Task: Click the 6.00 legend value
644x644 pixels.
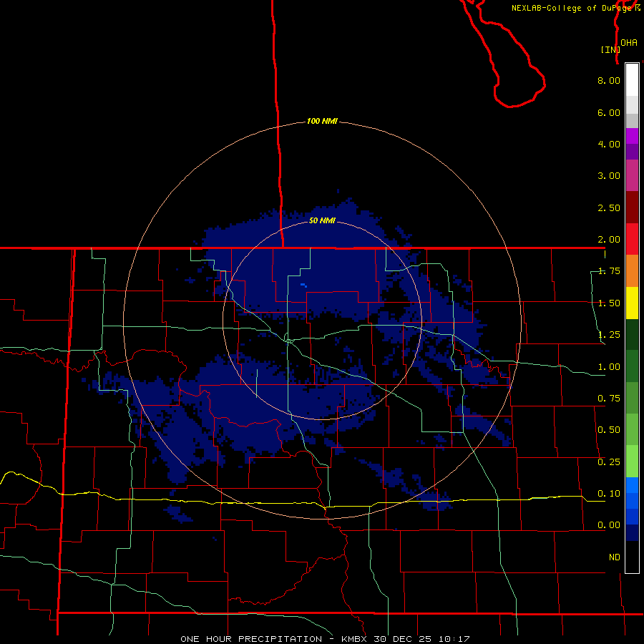Action: [x=609, y=112]
